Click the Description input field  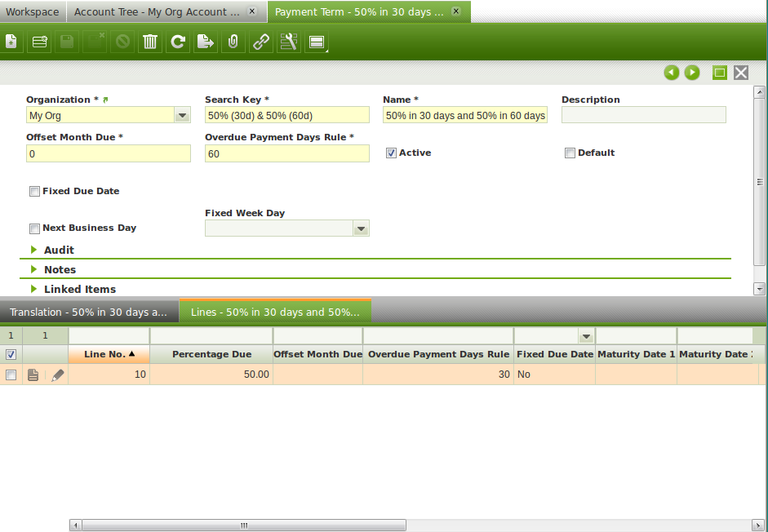pyautogui.click(x=643, y=116)
